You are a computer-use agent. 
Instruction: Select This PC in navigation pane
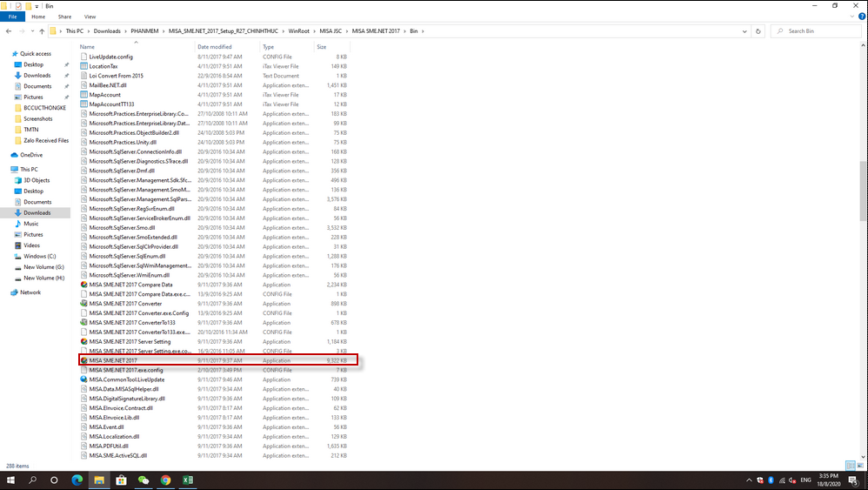(x=29, y=170)
